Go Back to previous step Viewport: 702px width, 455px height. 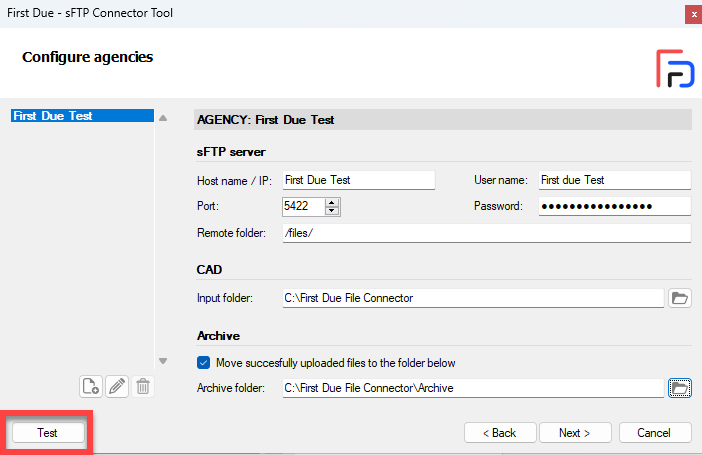(500, 433)
